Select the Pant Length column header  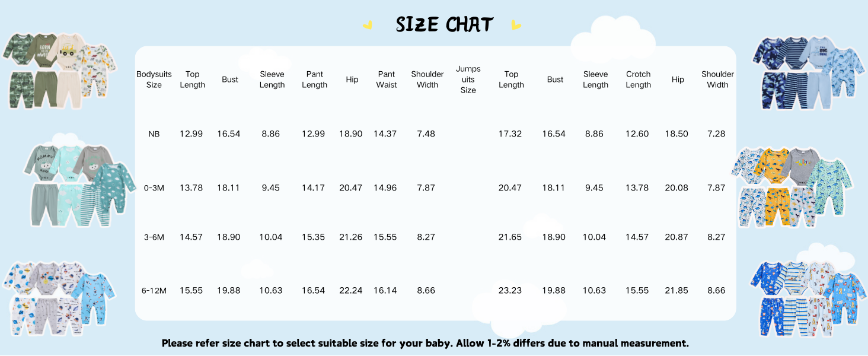(x=315, y=80)
